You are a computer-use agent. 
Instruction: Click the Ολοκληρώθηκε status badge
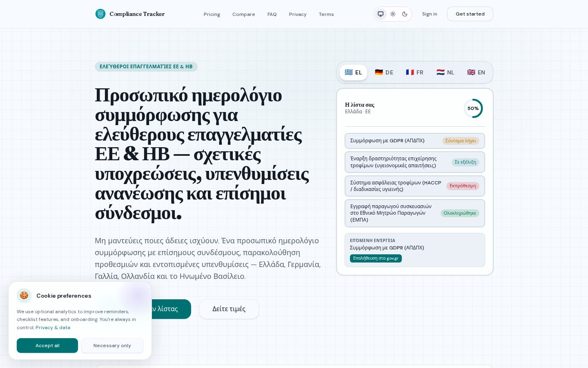460,213
